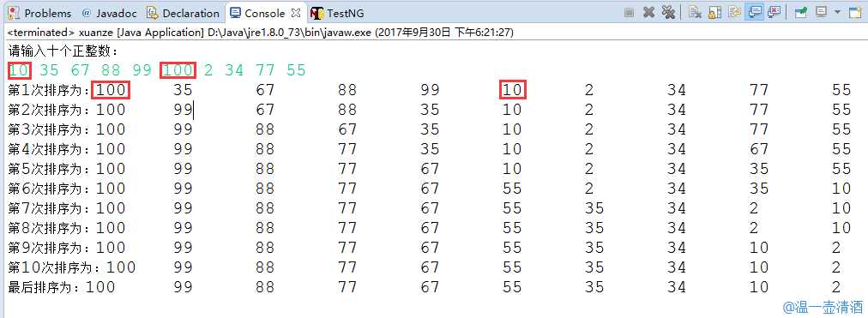868x318 pixels.
Task: Pin the console with green pin icon
Action: [x=800, y=13]
